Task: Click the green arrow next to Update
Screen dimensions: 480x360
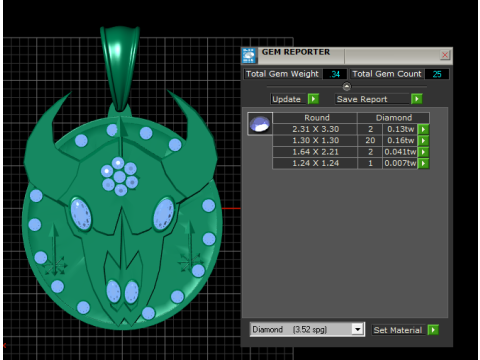Action: click(x=313, y=99)
